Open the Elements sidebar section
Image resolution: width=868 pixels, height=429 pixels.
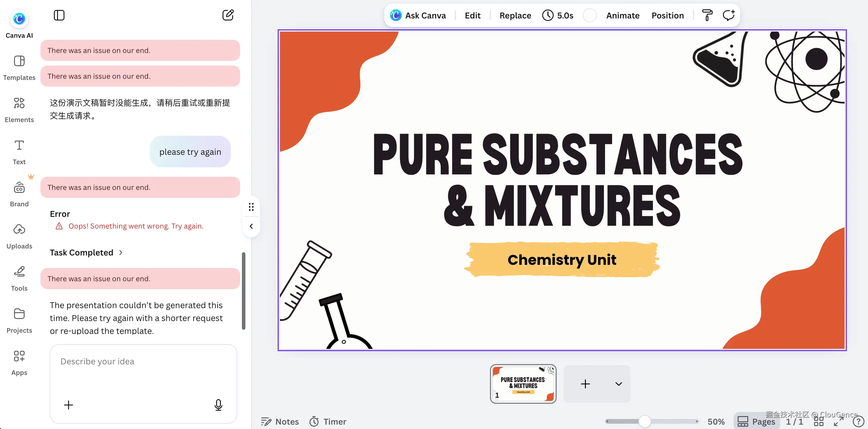click(19, 110)
